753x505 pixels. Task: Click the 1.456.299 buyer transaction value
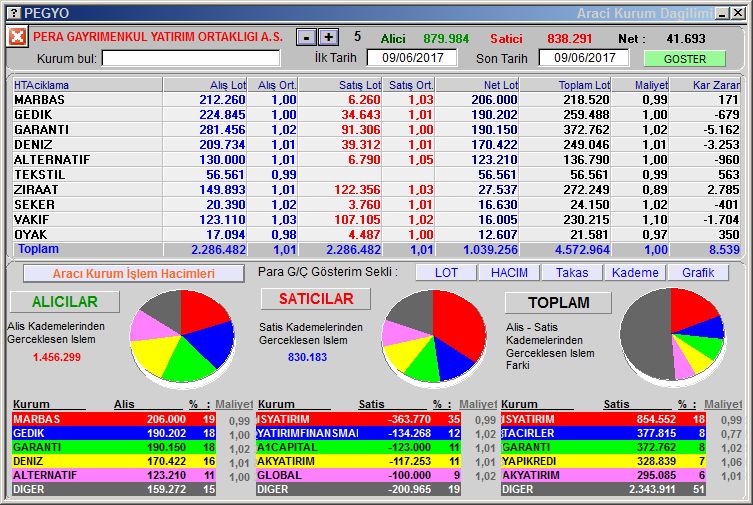(x=57, y=357)
